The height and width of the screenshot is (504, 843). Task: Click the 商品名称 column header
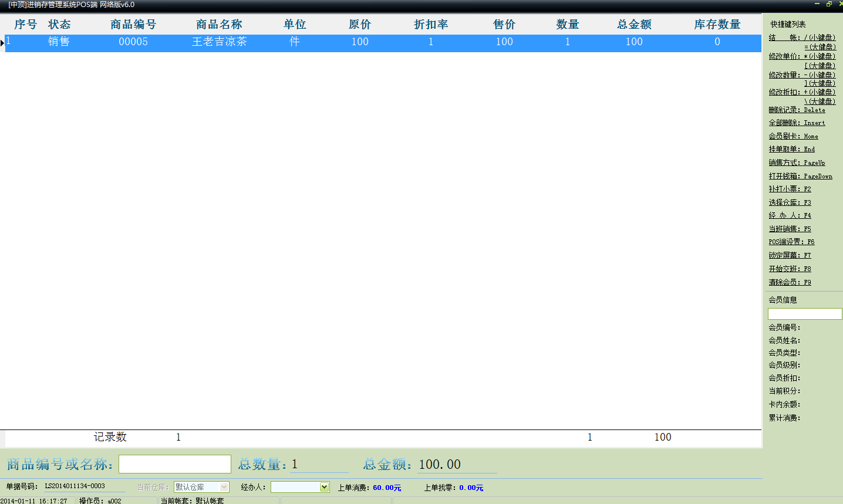pos(219,25)
